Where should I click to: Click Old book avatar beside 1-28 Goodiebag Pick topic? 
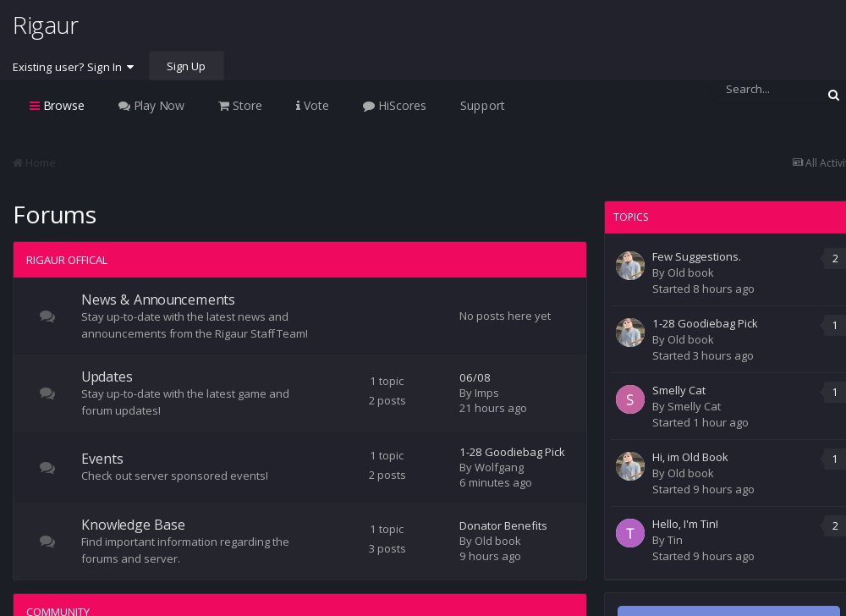click(630, 333)
